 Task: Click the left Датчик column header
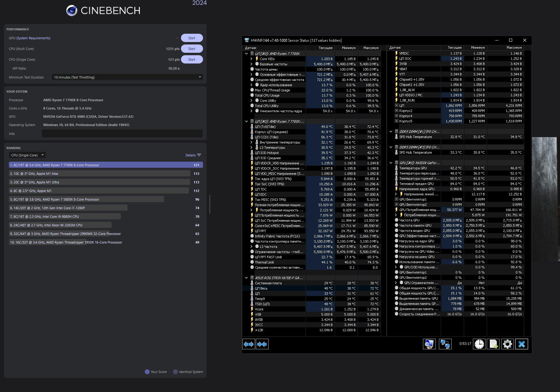coord(274,48)
